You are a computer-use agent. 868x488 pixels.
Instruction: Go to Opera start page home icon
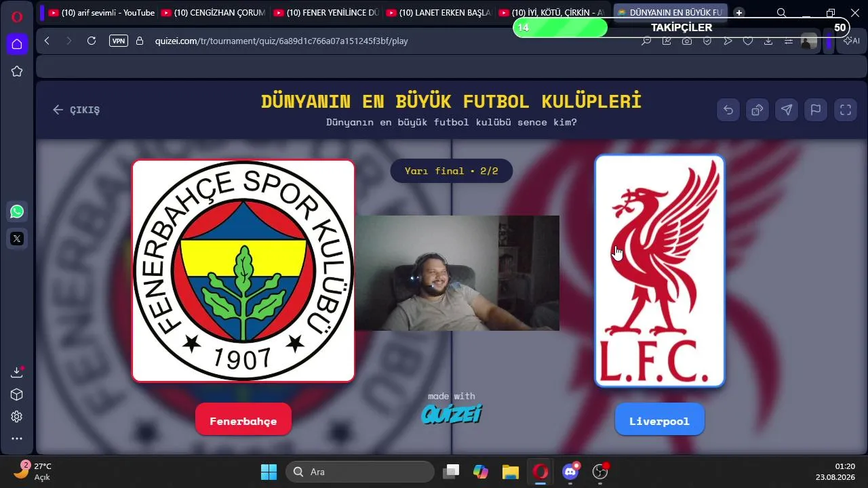pos(17,44)
